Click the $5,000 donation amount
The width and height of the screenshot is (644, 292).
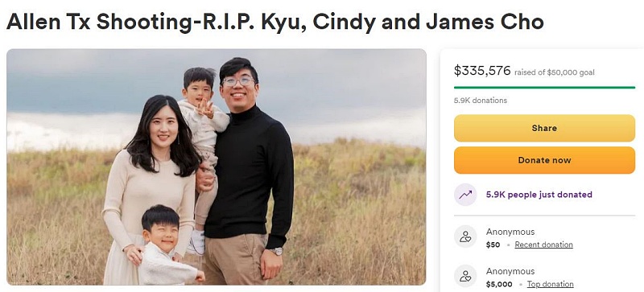point(499,284)
